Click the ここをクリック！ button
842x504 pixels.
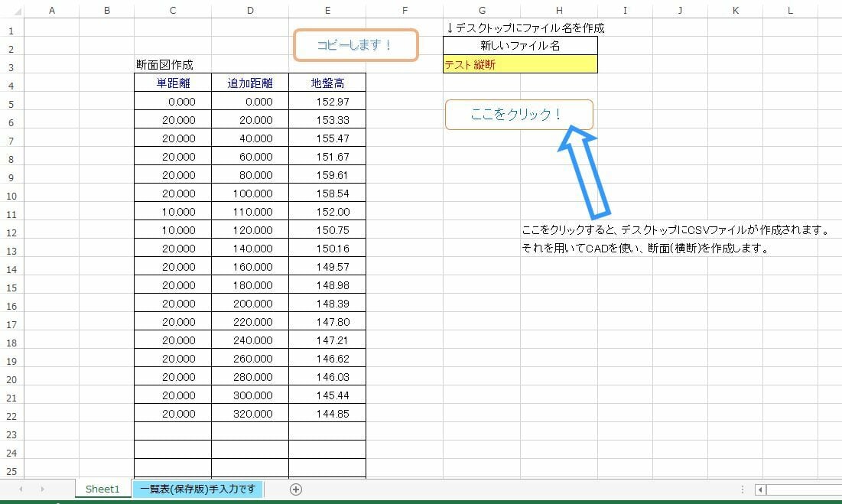519,114
